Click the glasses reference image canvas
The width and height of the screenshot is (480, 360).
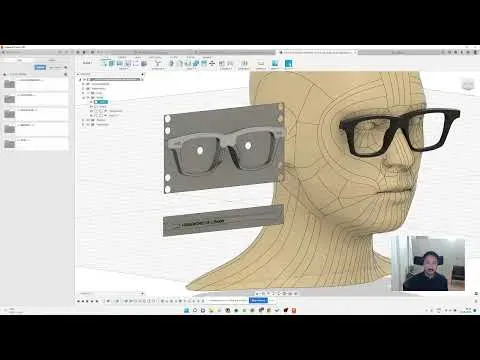224,148
